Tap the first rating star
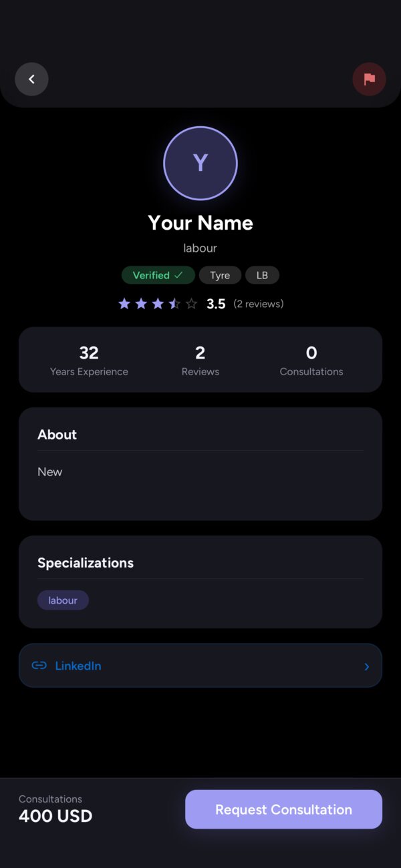Image resolution: width=401 pixels, height=868 pixels. click(x=124, y=304)
